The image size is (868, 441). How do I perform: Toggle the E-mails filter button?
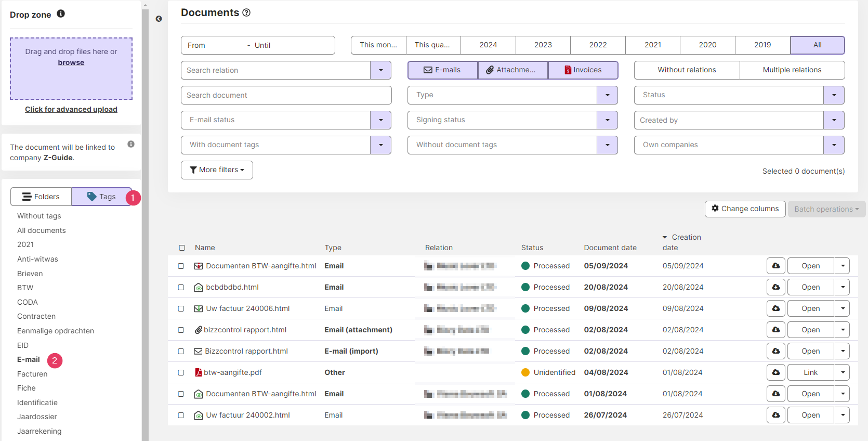tap(442, 70)
